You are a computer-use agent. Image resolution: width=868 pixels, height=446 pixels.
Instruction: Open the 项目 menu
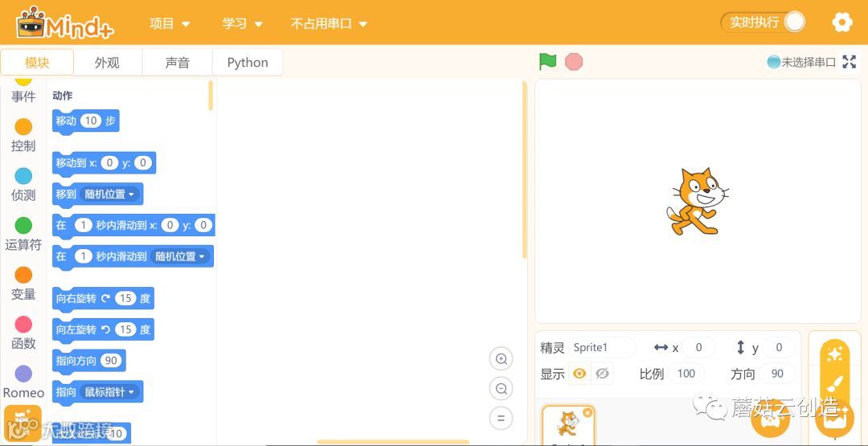(x=170, y=23)
